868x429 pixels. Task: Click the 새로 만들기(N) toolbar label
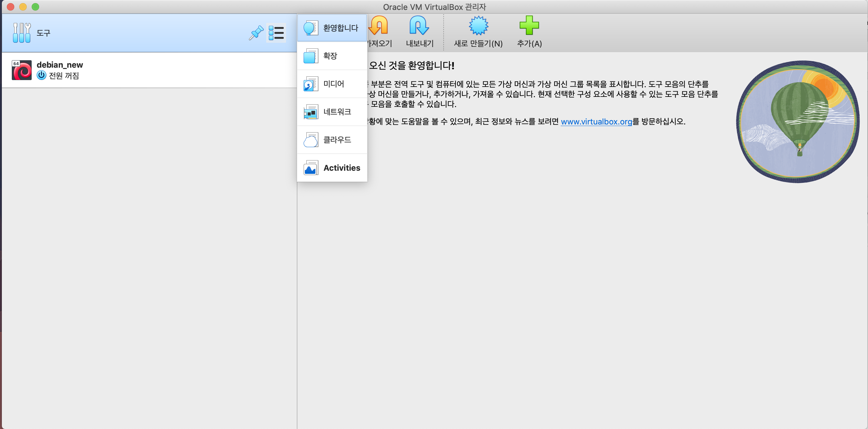point(478,43)
